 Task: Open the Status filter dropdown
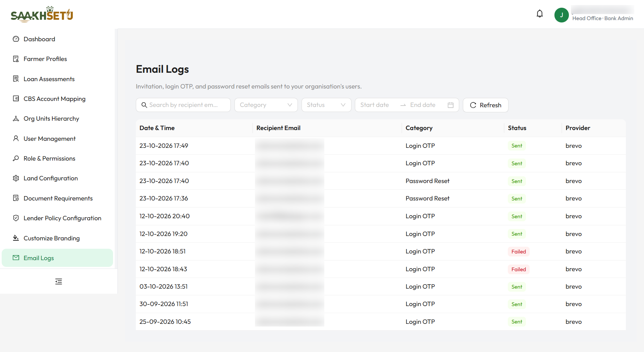pyautogui.click(x=326, y=105)
